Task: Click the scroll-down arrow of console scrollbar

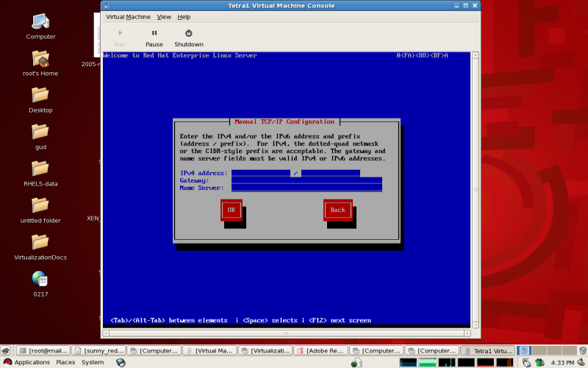Action: coord(476,325)
